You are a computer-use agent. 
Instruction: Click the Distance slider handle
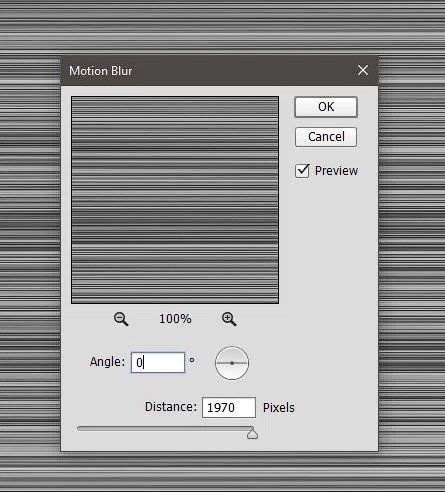[x=252, y=434]
